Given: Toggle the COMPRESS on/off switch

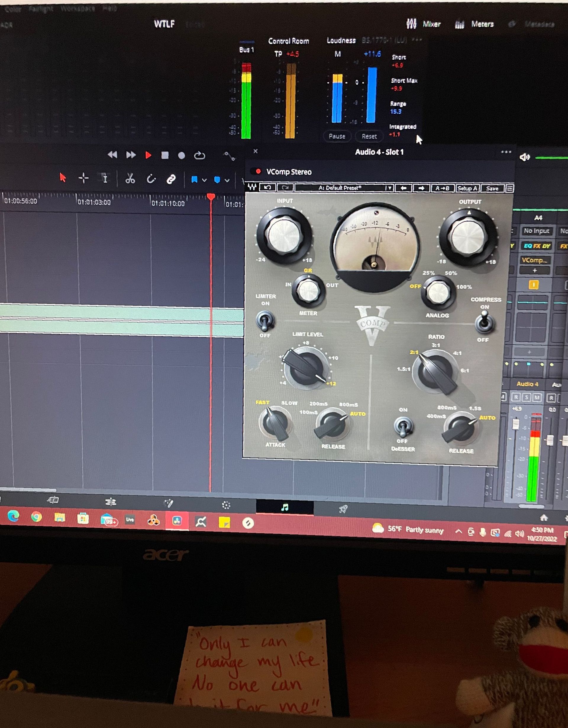Looking at the screenshot, I should (x=484, y=323).
